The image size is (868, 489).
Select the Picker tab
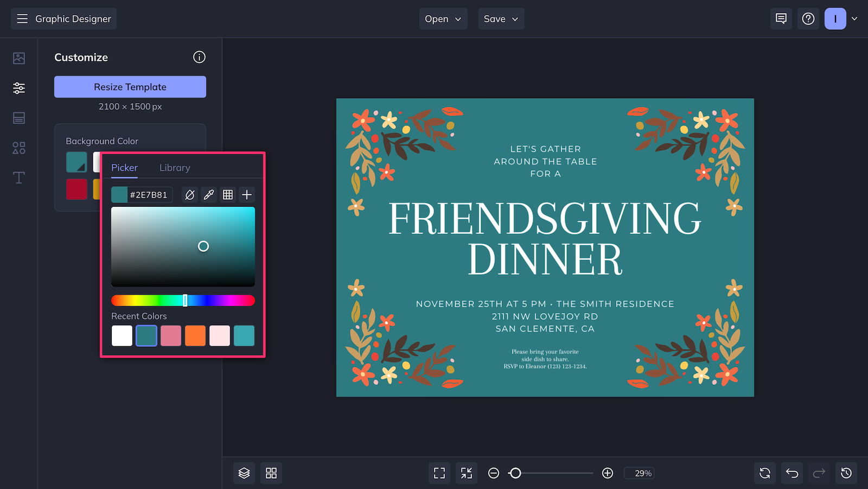124,167
